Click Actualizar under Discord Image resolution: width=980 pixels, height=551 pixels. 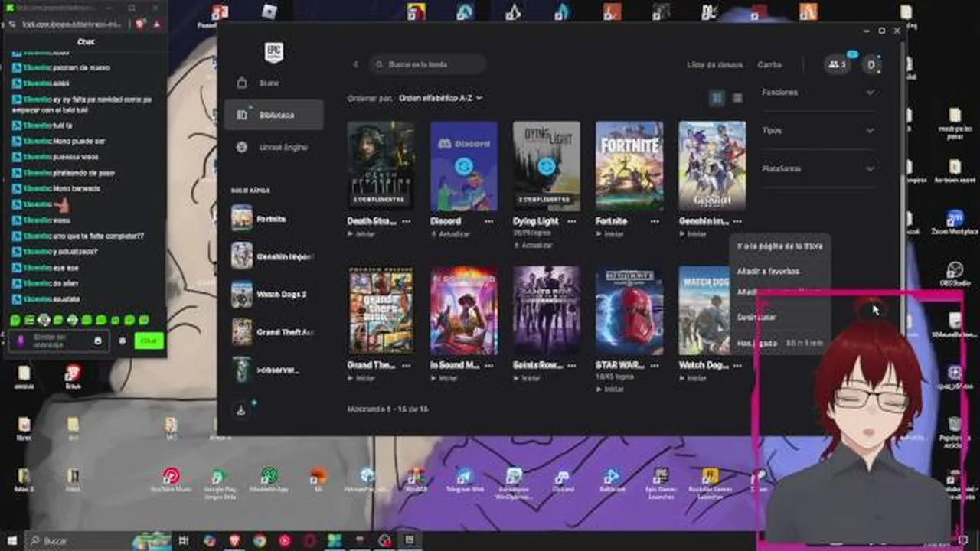[x=449, y=234]
